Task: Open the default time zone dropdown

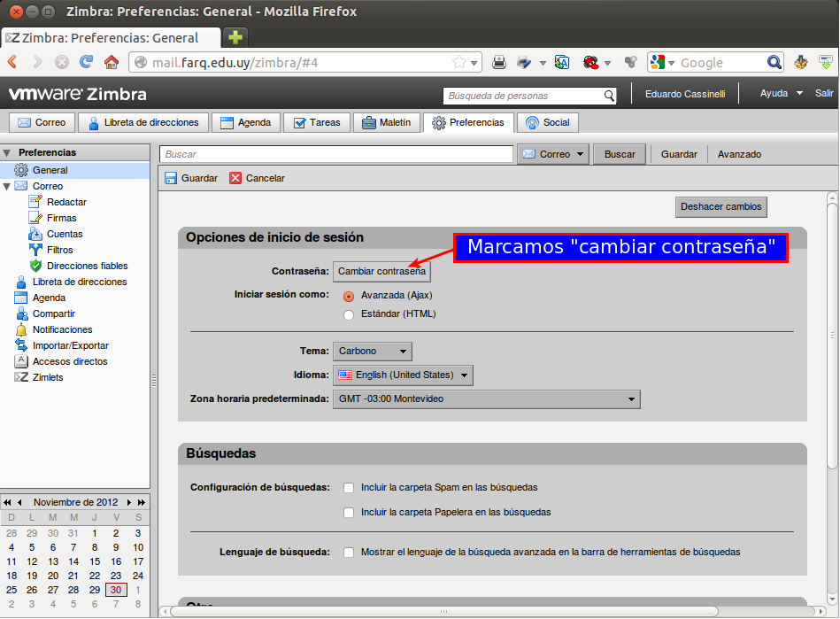Action: [x=487, y=398]
